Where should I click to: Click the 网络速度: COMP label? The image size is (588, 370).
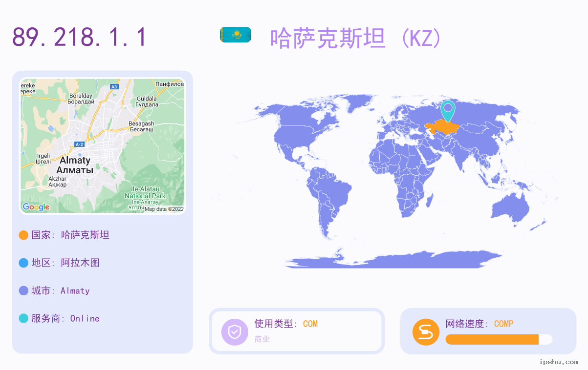479,324
